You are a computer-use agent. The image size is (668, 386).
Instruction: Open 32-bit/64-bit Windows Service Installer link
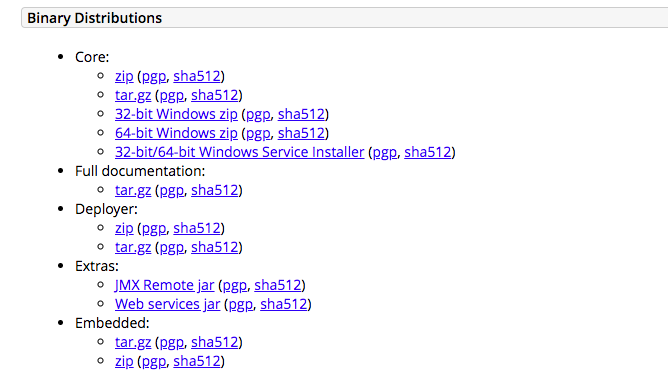[x=239, y=152]
